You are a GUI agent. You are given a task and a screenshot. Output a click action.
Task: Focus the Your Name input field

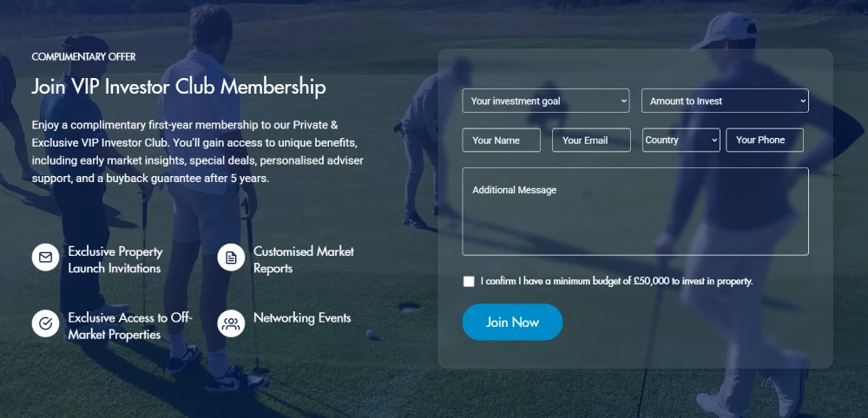[502, 140]
